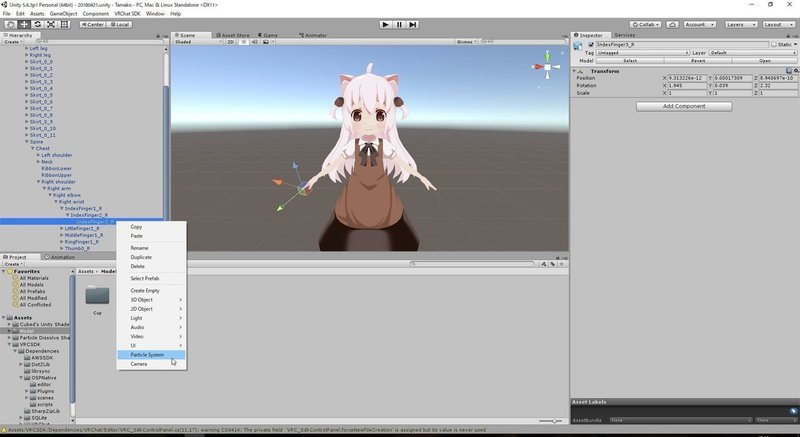Open Transform component gear settings
The image size is (800, 437).
point(795,71)
